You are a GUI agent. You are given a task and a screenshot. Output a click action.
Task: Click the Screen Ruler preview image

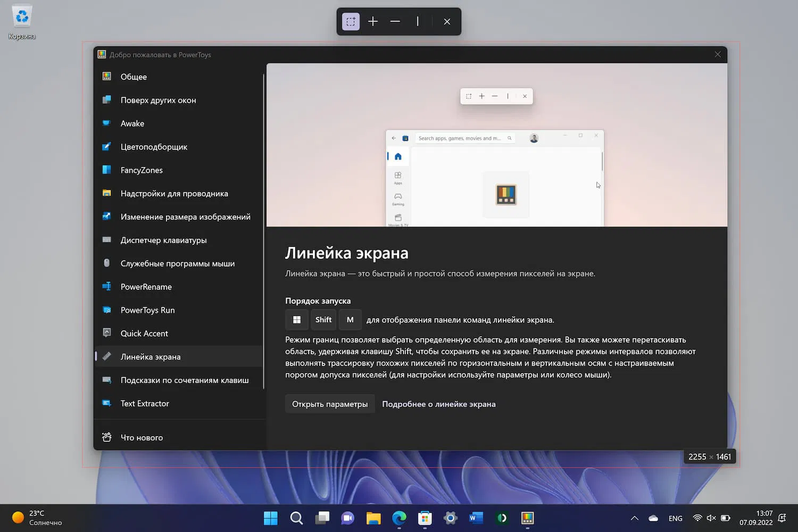497,145
